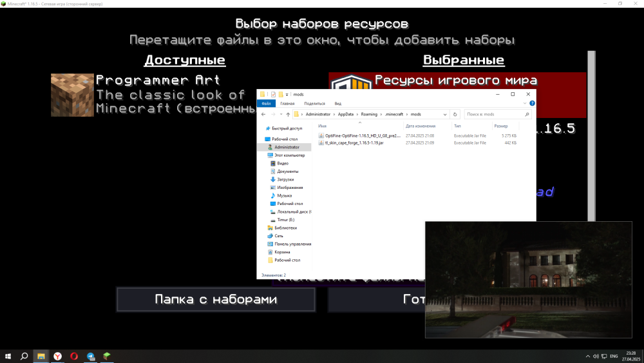Click AppData in the address breadcrumb
Screen dimensions: 644x363
[x=345, y=114]
